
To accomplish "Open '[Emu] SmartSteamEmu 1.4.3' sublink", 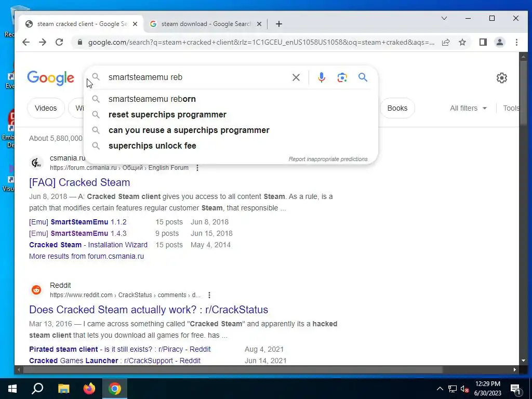I will tap(78, 233).
